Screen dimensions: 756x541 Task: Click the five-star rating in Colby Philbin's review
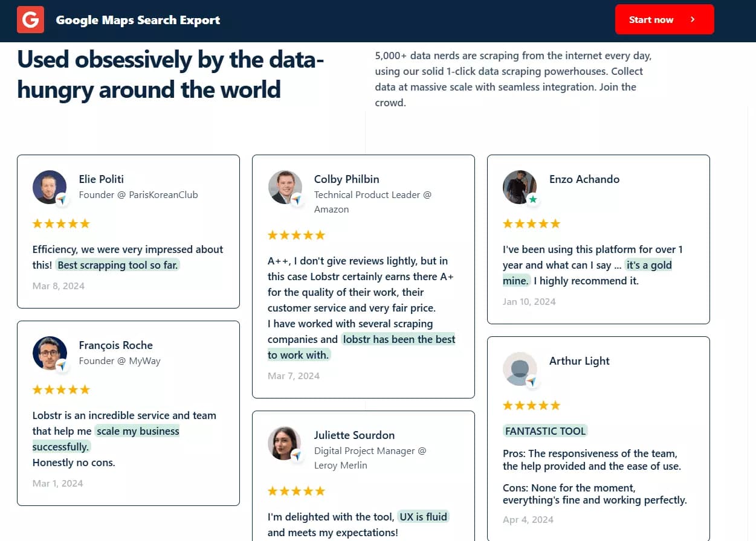coord(296,235)
